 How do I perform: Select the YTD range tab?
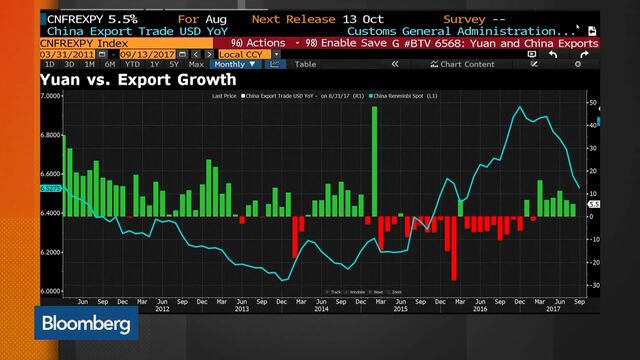132,64
